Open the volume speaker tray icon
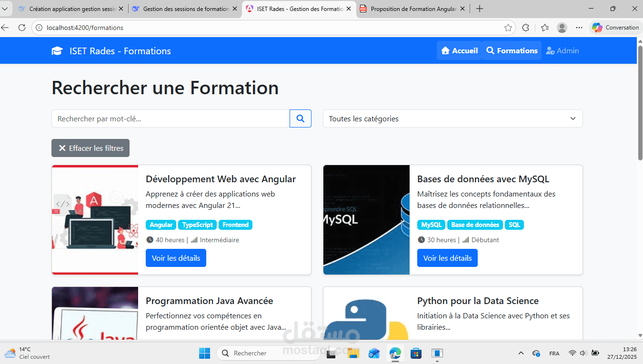The height and width of the screenshot is (364, 643). click(583, 353)
